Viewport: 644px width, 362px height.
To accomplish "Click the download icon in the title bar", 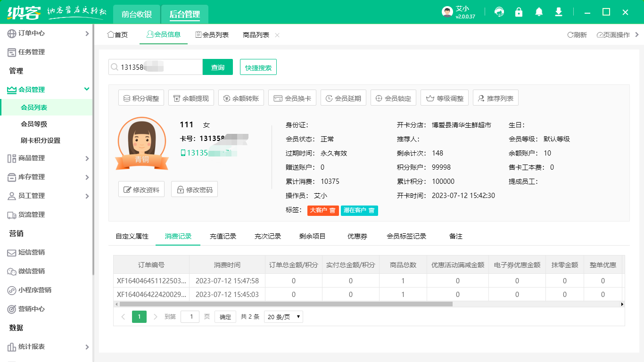I will tap(559, 11).
